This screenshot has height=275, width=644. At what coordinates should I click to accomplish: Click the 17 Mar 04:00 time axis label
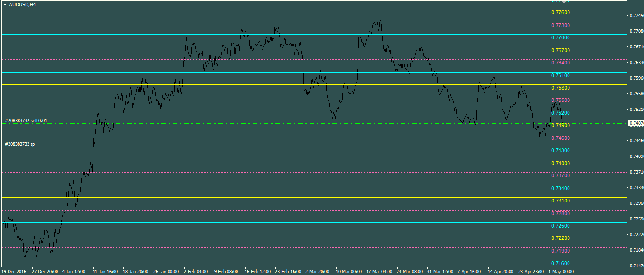pyautogui.click(x=379, y=272)
